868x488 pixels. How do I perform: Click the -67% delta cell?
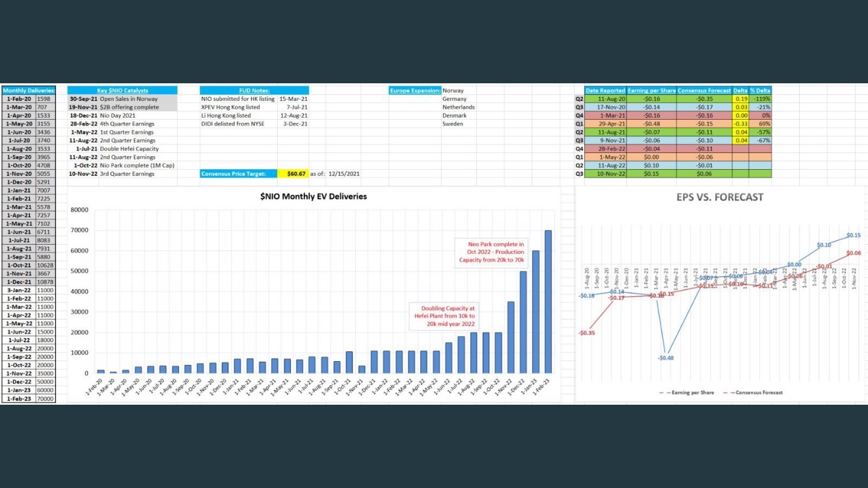coord(760,141)
